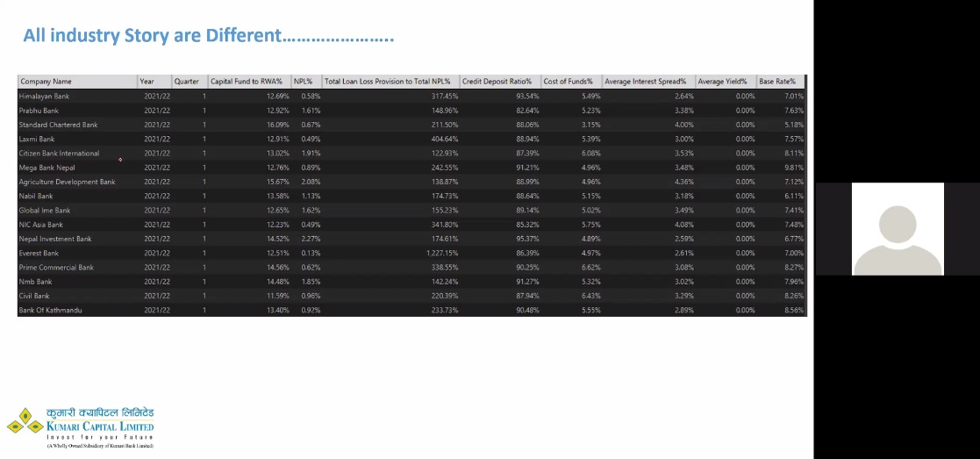Click the 9.81% base rate for Mega Bank

[x=794, y=168]
